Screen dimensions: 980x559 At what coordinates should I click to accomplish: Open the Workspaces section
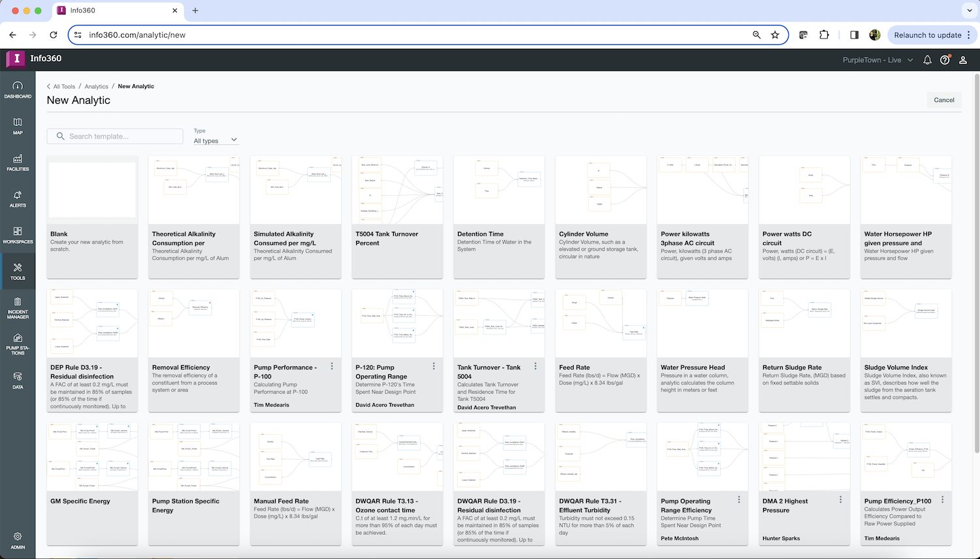pos(18,236)
